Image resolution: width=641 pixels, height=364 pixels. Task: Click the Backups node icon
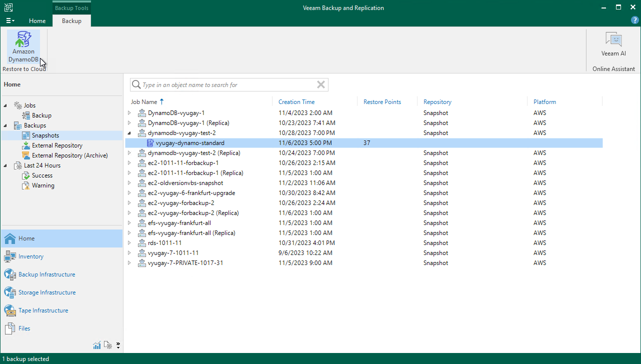point(18,125)
